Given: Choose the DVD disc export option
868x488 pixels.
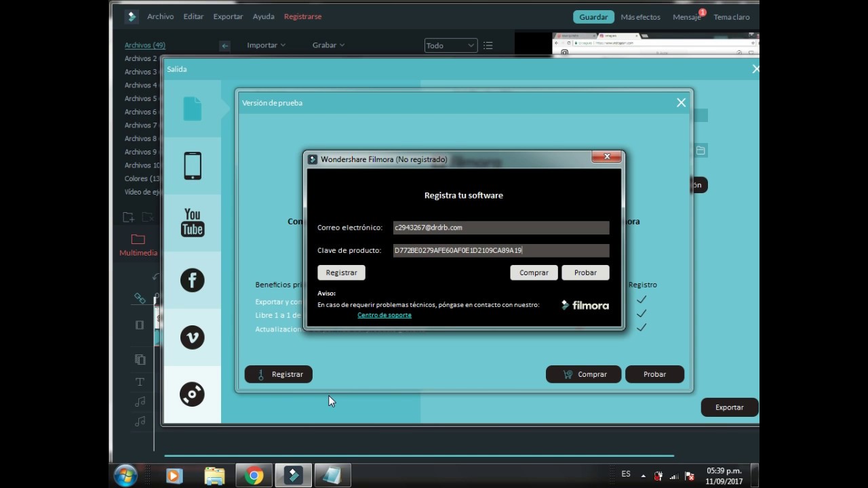Looking at the screenshot, I should (x=193, y=394).
